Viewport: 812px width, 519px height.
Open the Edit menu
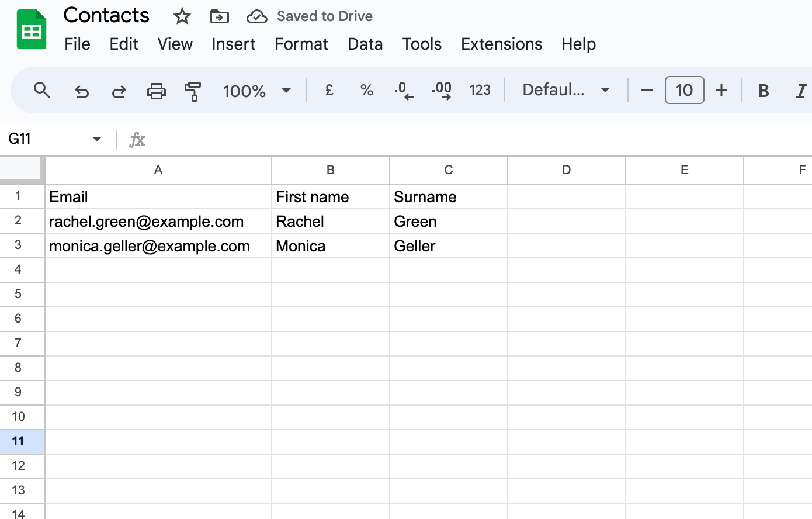(x=124, y=44)
